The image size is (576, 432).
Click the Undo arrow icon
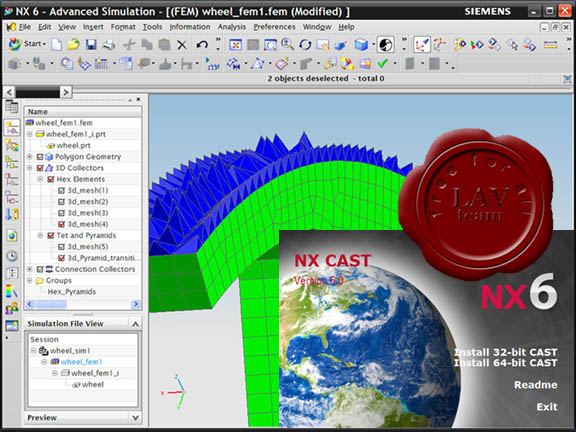click(x=202, y=45)
